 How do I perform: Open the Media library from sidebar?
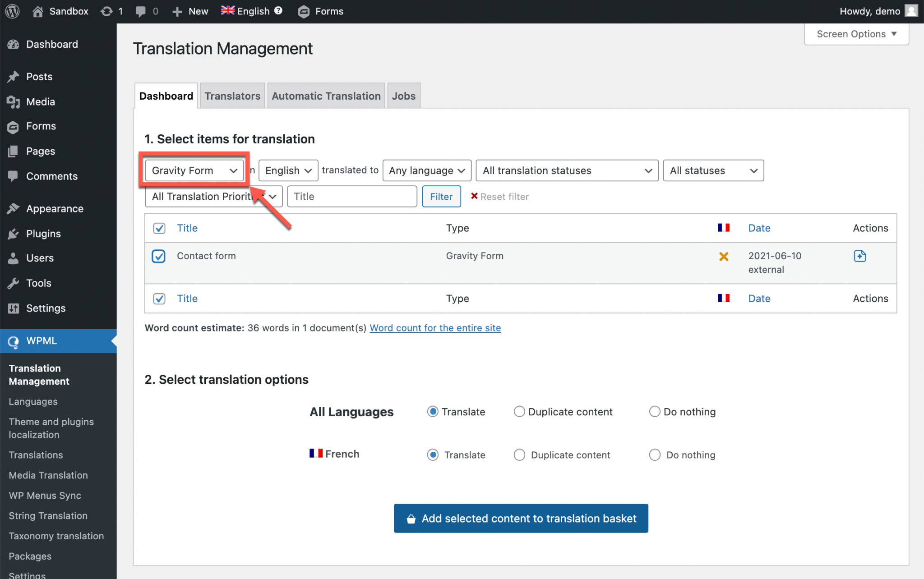click(x=41, y=101)
